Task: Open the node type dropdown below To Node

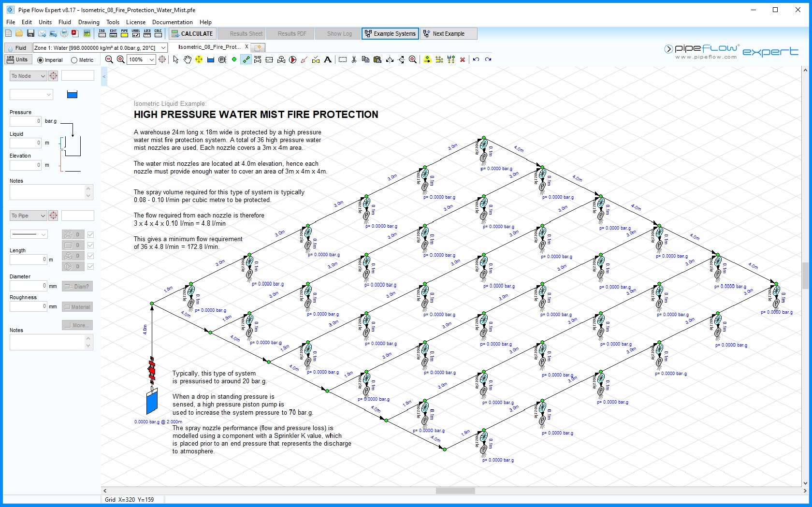Action: [31, 95]
